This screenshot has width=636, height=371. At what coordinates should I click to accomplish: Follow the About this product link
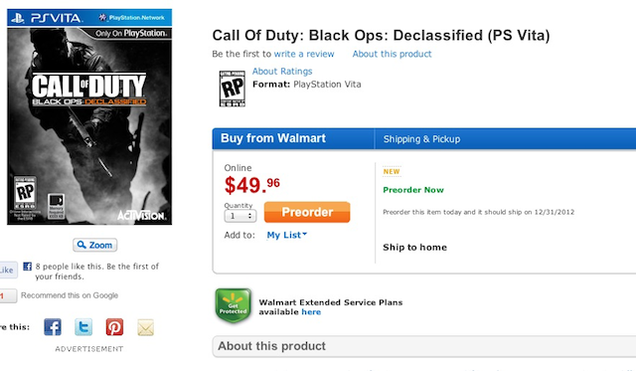coord(392,54)
